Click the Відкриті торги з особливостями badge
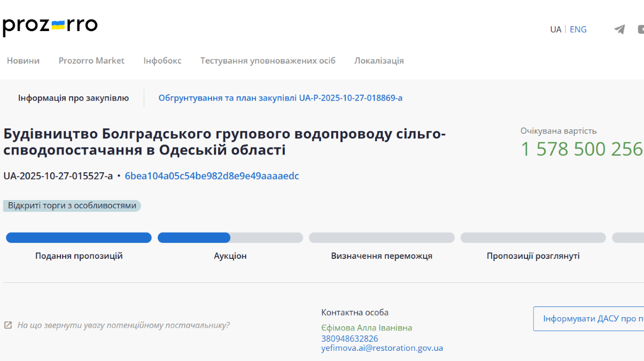This screenshot has width=644, height=361. click(72, 206)
